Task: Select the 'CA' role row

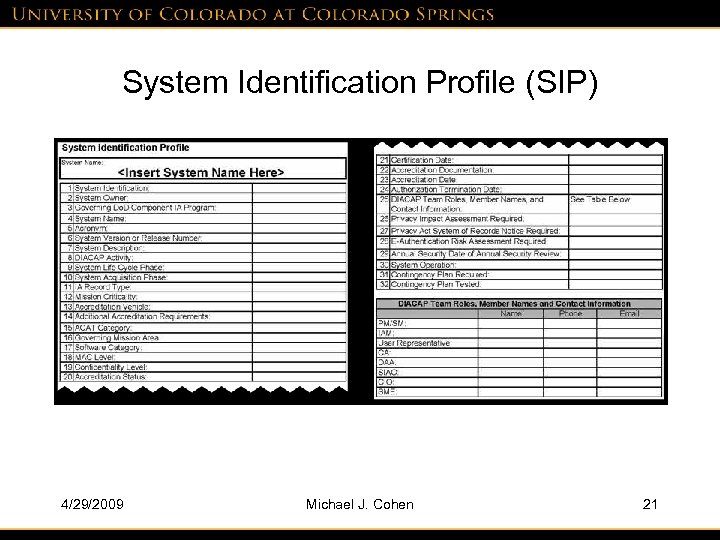Action: tap(519, 353)
